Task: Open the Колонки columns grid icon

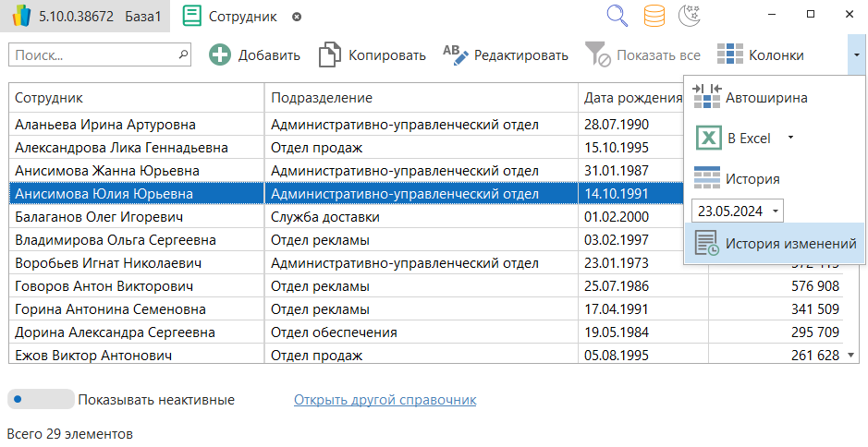Action: click(x=730, y=55)
